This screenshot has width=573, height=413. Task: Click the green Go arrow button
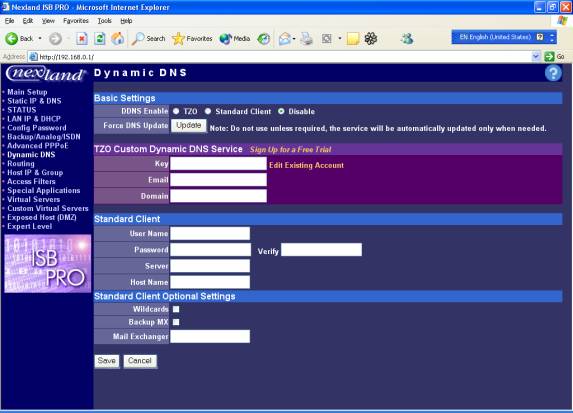pos(549,57)
